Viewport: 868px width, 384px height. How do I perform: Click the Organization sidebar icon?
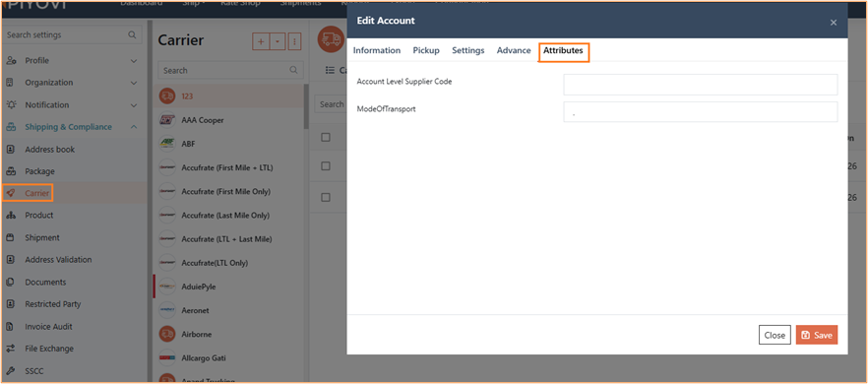10,83
